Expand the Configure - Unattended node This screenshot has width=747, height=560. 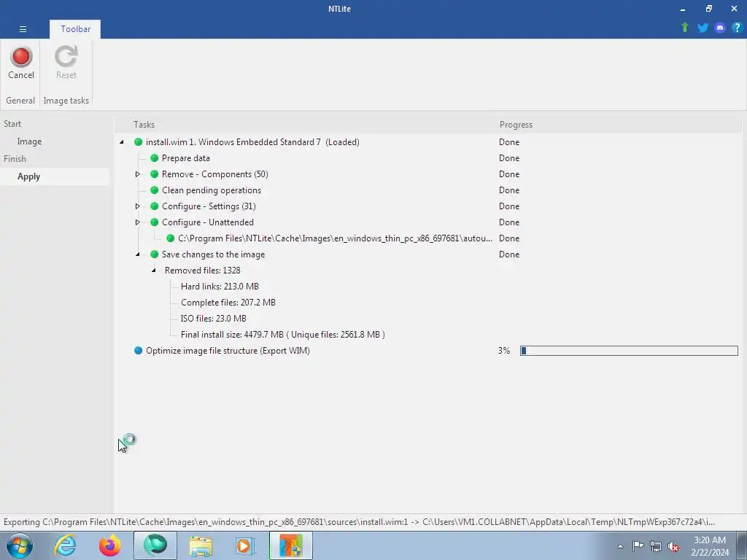(x=138, y=222)
